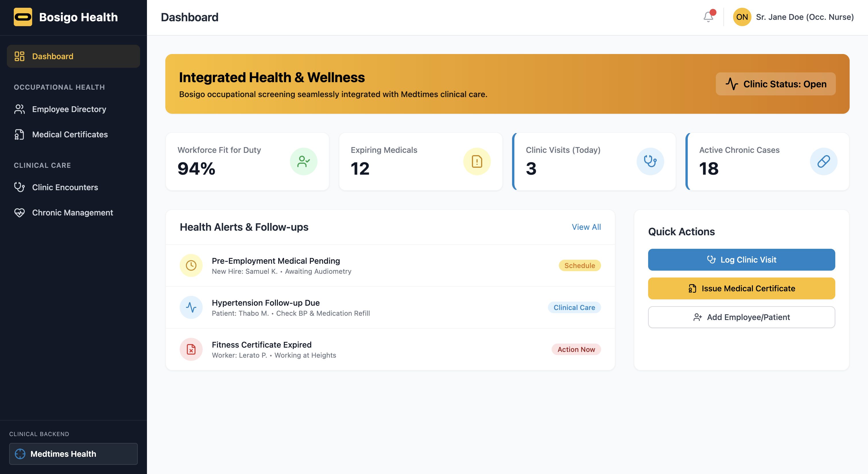Screen dimensions: 868x474
Task: Click the Dashboard grid icon in sidebar
Action: click(x=20, y=56)
